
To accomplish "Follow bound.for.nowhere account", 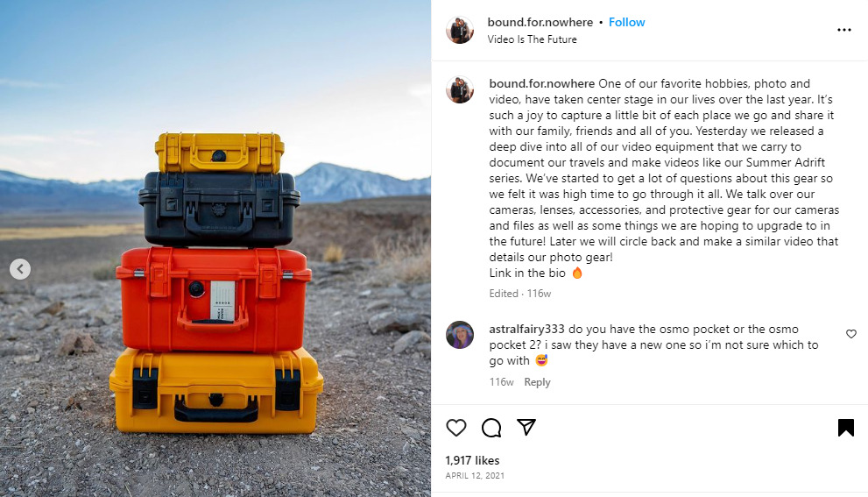I will (x=626, y=22).
